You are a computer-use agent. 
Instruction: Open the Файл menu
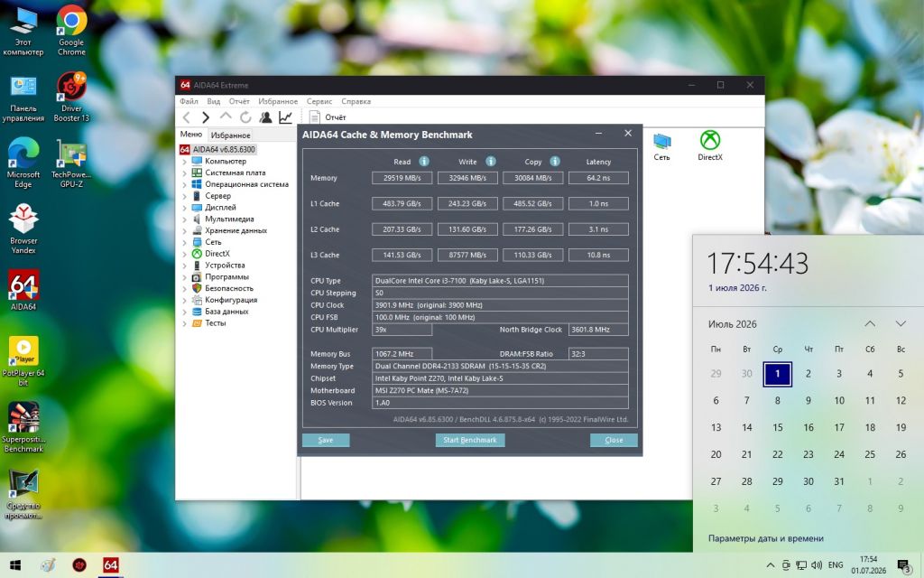click(x=189, y=101)
